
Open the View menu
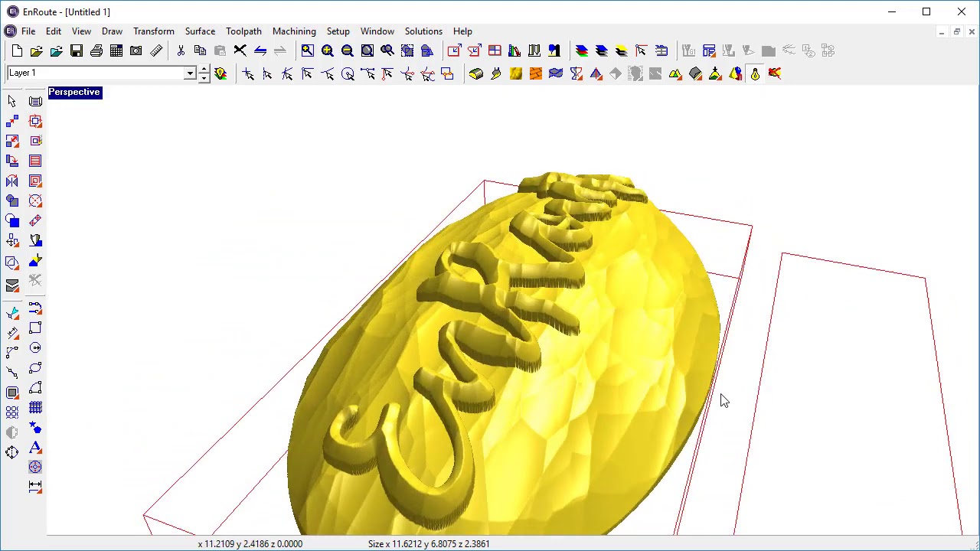[x=81, y=31]
